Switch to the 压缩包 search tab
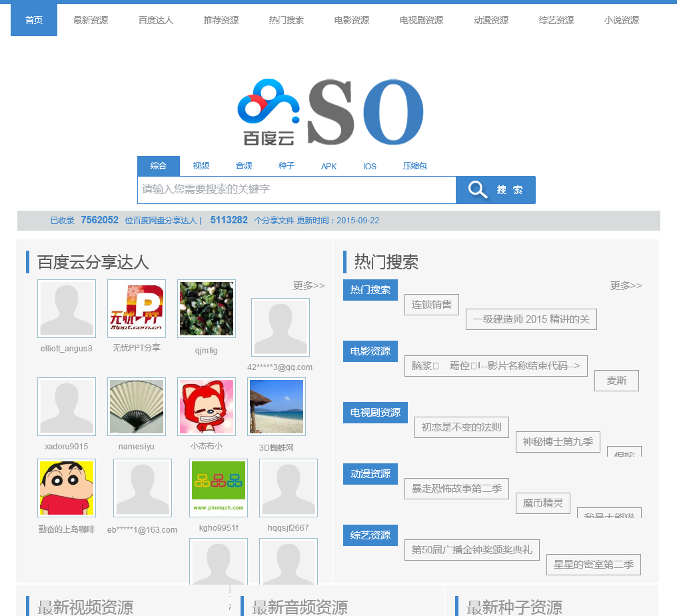677x616 pixels. click(415, 166)
